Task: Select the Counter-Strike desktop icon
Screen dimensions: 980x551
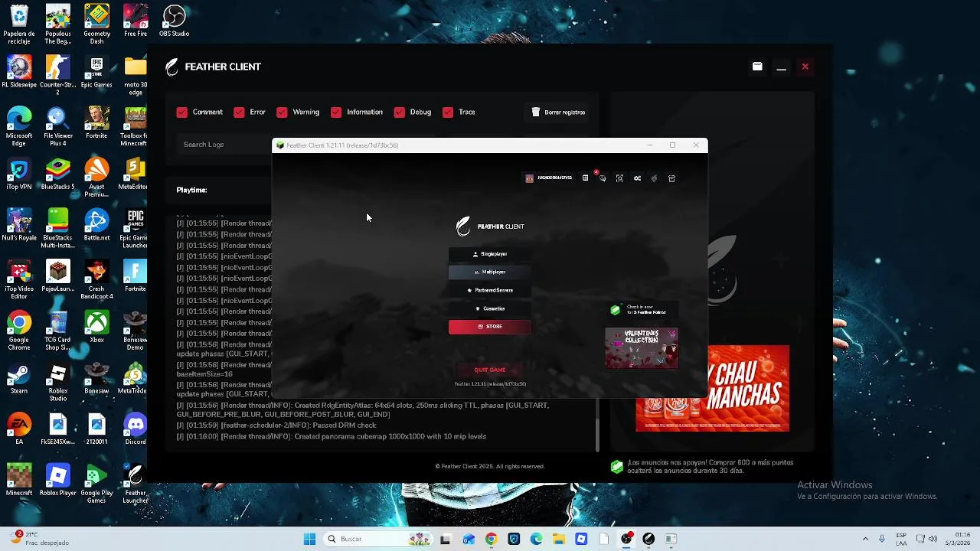Action: pyautogui.click(x=57, y=75)
